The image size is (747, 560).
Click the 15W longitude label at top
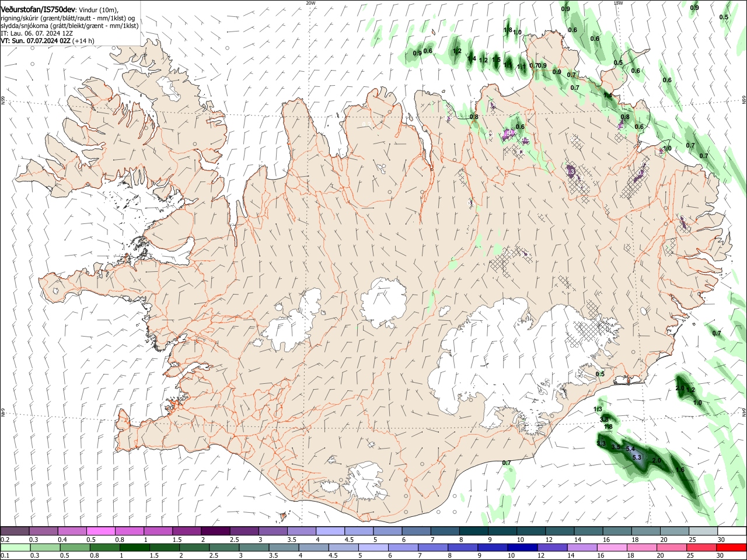tap(618, 3)
